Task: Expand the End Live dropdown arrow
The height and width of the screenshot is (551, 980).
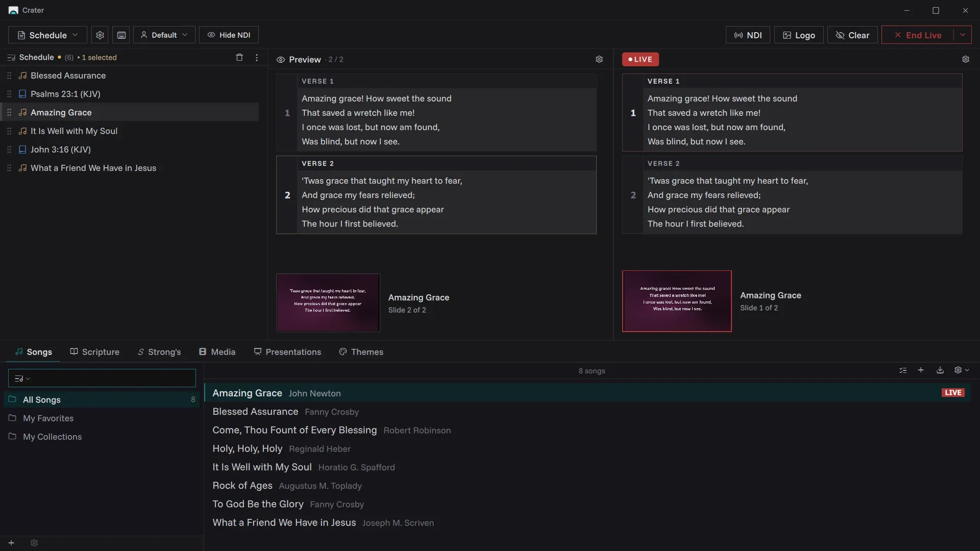Action: tap(963, 35)
